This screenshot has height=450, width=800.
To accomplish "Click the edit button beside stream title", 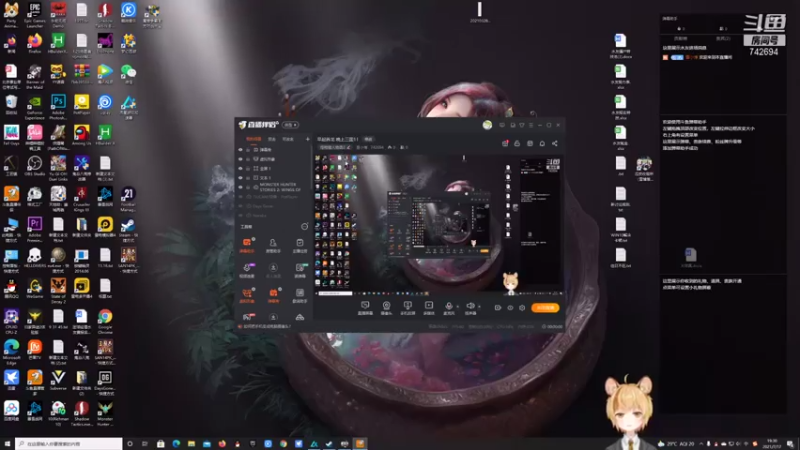I will pyautogui.click(x=368, y=139).
